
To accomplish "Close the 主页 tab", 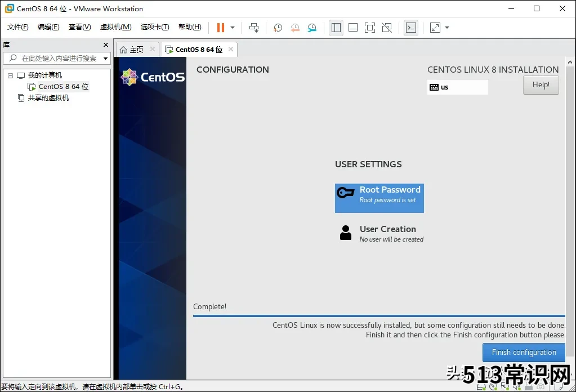I will (153, 49).
